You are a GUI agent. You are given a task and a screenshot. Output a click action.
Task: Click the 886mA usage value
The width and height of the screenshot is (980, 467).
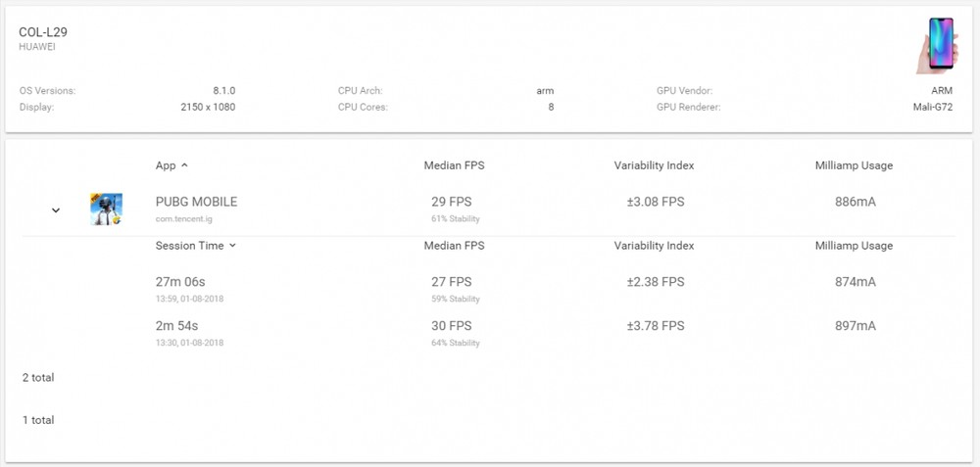(855, 202)
